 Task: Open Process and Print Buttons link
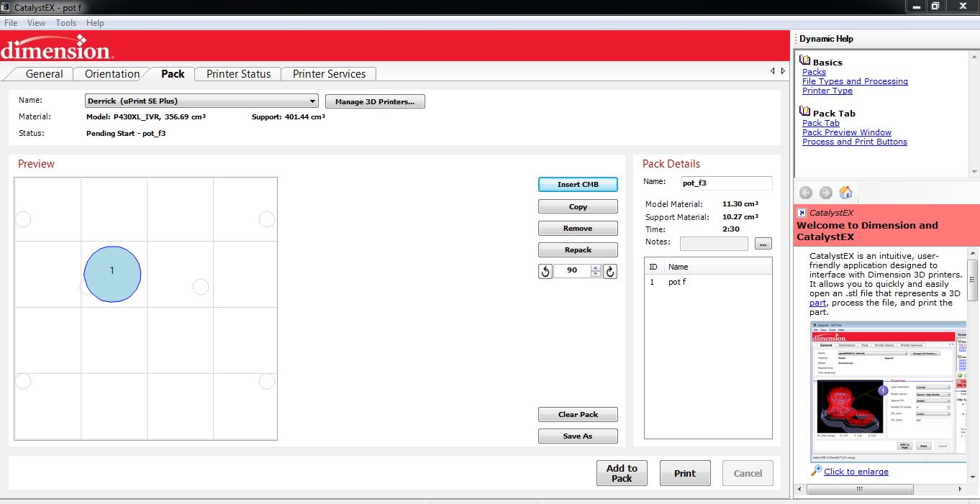click(x=854, y=142)
